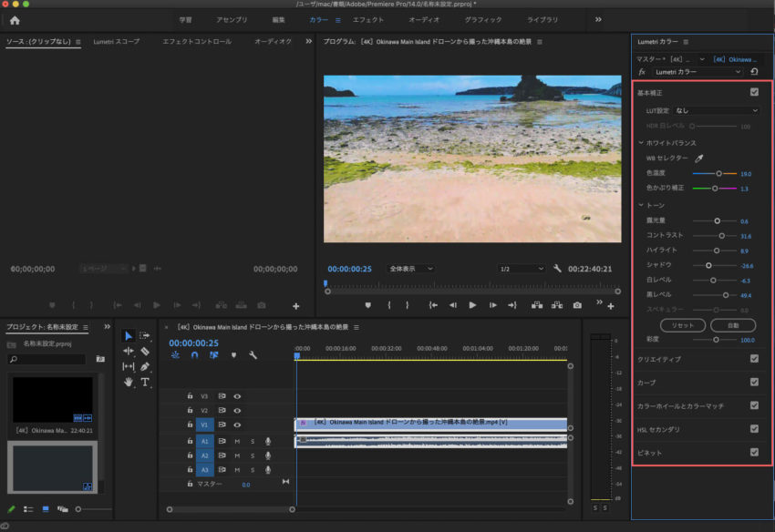Switch to the アセンブリ workspace
Screen dimensions: 775x532
[232, 20]
